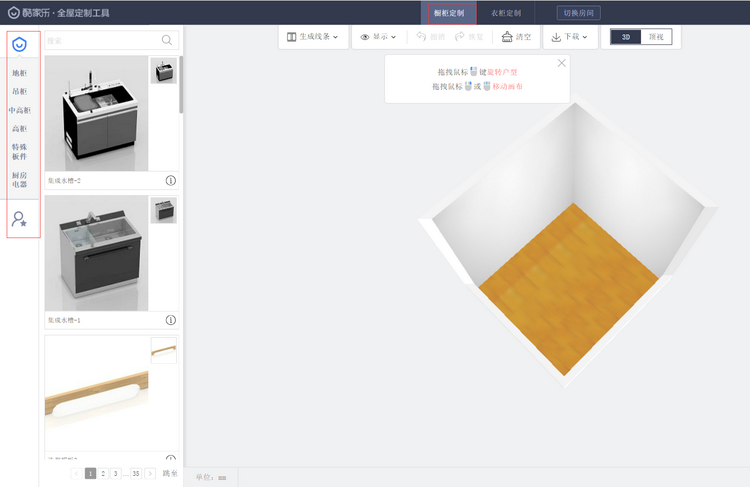
Task: Open the 下载 download dropdown
Action: [569, 37]
